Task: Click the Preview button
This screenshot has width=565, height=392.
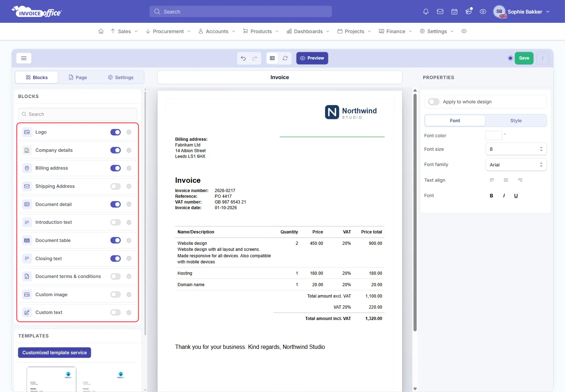Action: (312, 58)
